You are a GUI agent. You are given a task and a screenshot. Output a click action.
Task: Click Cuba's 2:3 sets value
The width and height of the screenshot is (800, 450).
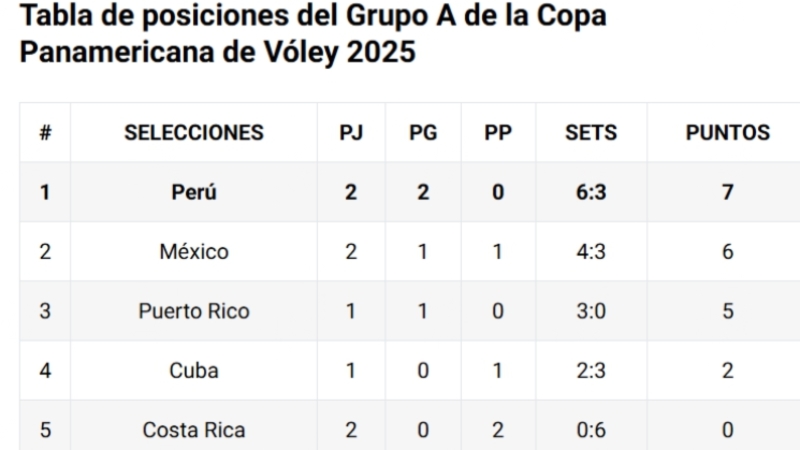click(x=591, y=371)
